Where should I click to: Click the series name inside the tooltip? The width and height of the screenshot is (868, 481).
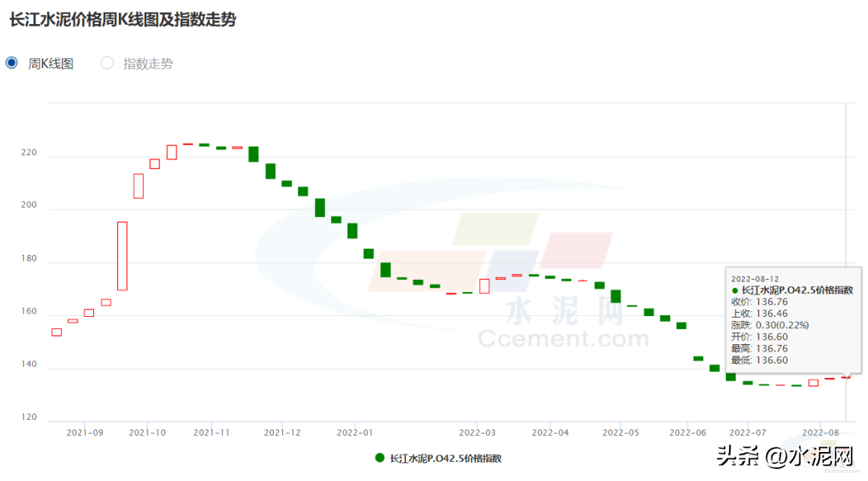click(797, 290)
